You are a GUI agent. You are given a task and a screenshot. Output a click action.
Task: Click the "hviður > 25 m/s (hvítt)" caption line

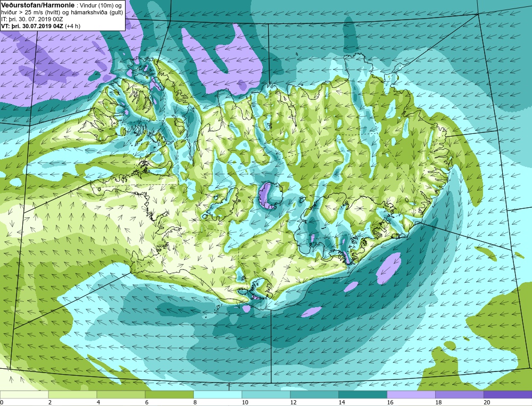pyautogui.click(x=31, y=13)
